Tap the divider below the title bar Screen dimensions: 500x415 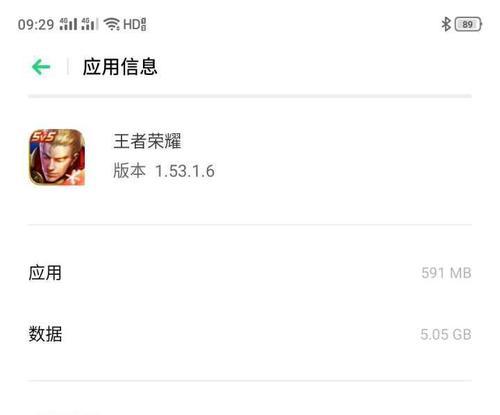[x=250, y=96]
